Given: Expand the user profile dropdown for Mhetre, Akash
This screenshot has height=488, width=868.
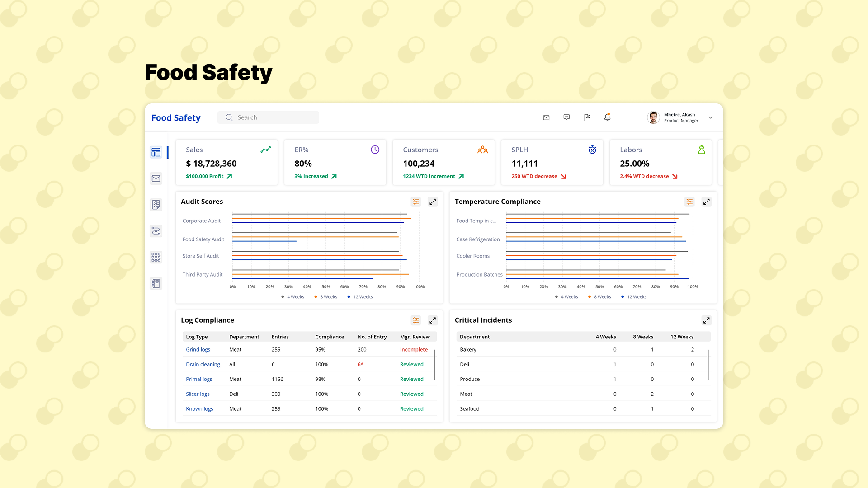Looking at the screenshot, I should point(711,117).
